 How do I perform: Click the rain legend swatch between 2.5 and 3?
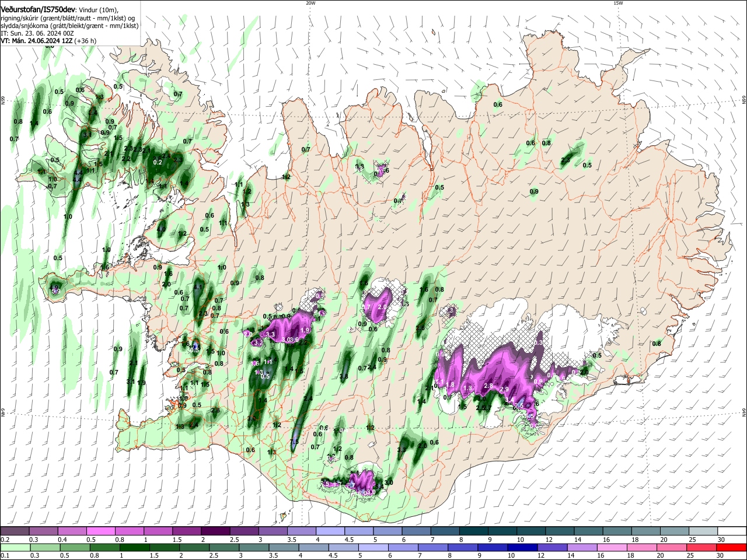click(224, 548)
